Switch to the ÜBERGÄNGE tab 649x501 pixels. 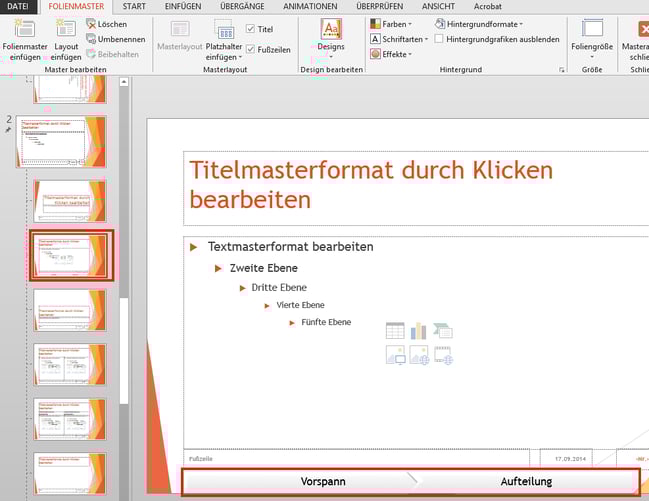(242, 6)
